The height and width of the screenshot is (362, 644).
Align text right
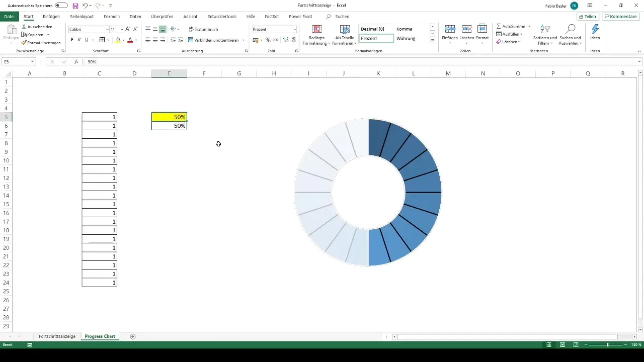(x=163, y=40)
